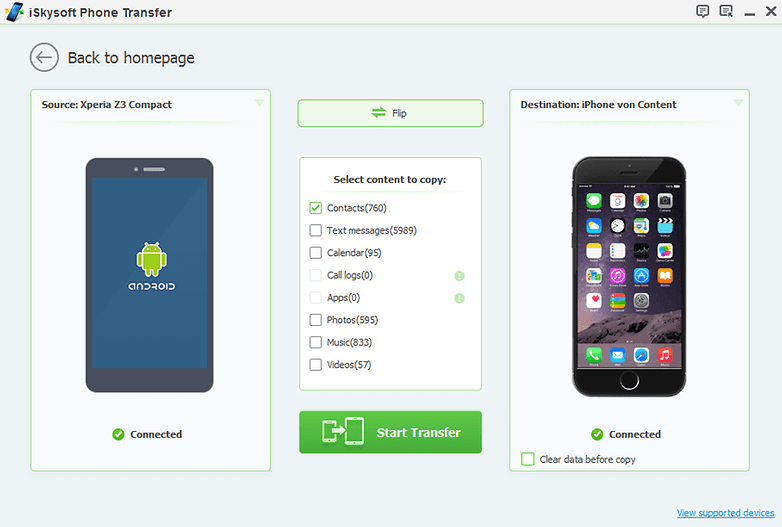Viewport: 782px width, 527px height.
Task: Click the Android phone image
Action: coord(150,275)
